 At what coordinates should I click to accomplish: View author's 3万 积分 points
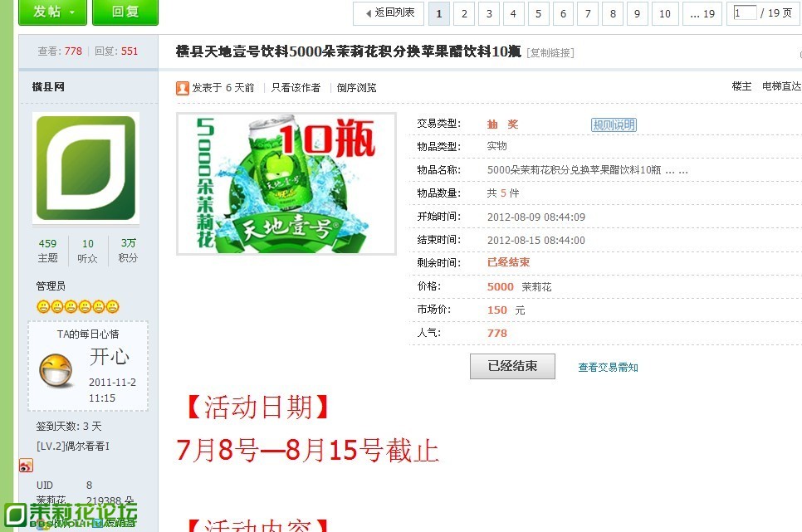pyautogui.click(x=128, y=250)
